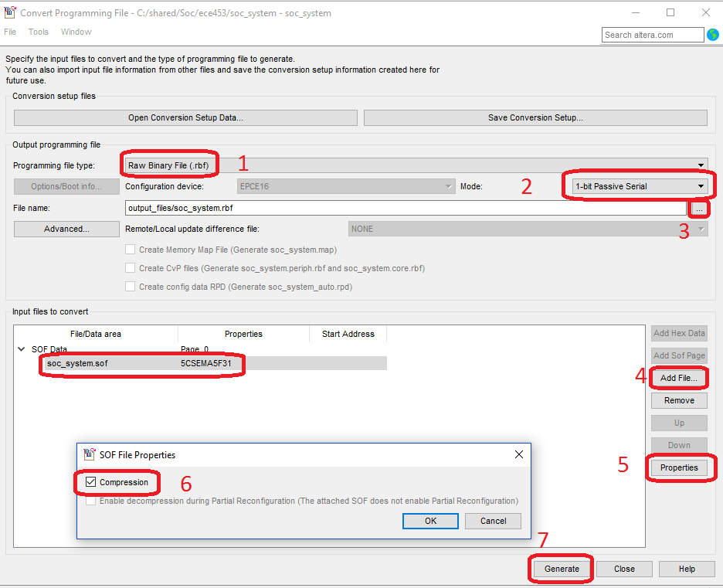
Task: Open the Properties button for selected file
Action: click(679, 467)
